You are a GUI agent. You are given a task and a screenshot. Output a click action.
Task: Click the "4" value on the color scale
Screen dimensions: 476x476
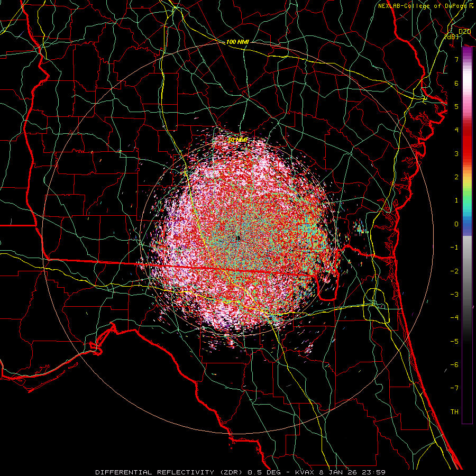[x=456, y=130]
